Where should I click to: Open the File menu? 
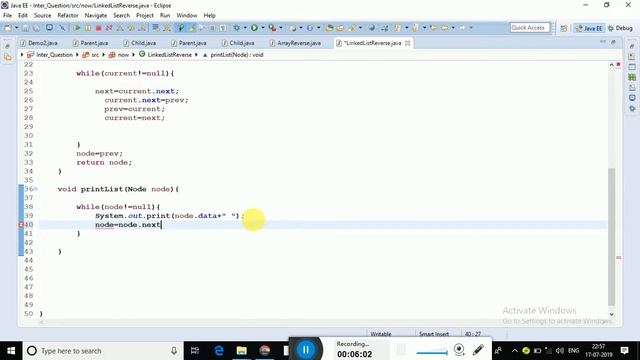pos(7,16)
